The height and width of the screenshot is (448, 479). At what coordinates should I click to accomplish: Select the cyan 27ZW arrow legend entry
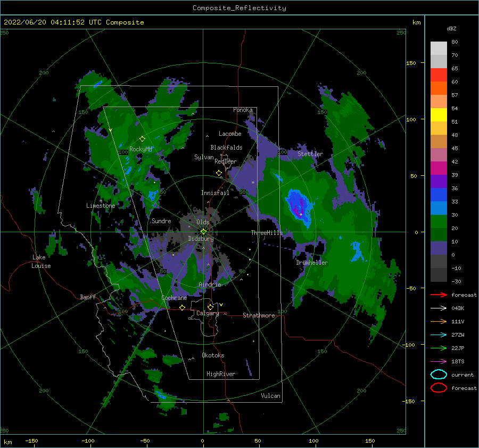click(439, 335)
